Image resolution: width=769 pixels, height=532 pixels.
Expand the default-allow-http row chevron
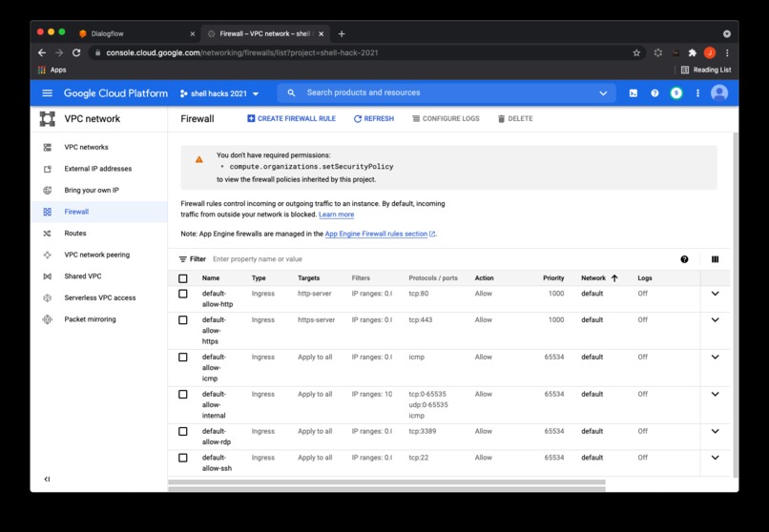tap(715, 294)
